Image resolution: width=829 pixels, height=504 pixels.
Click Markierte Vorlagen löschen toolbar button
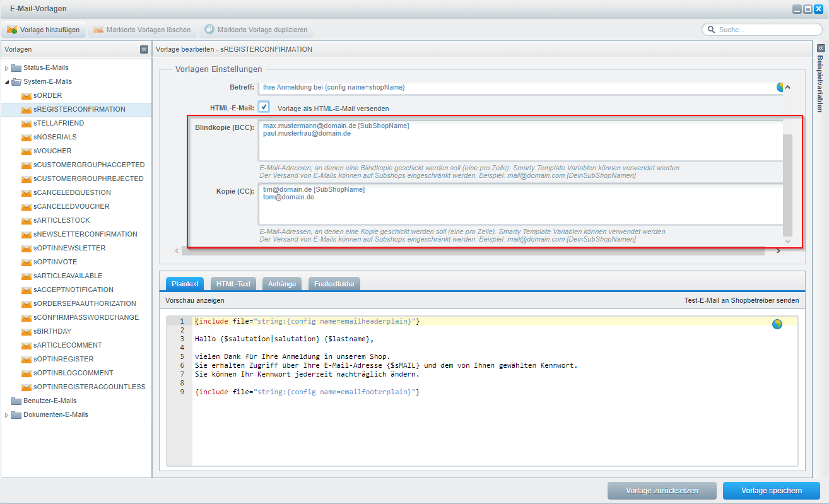[x=142, y=30]
